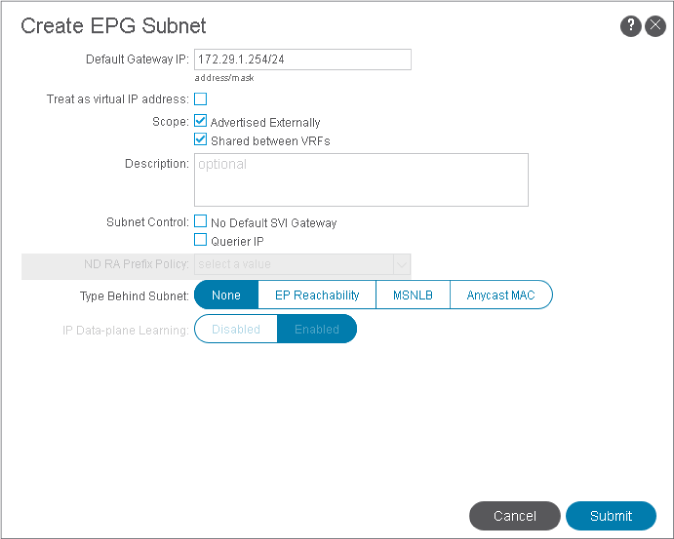674x539 pixels.
Task: Click the Create EPG Subnet title bar
Action: [300, 26]
